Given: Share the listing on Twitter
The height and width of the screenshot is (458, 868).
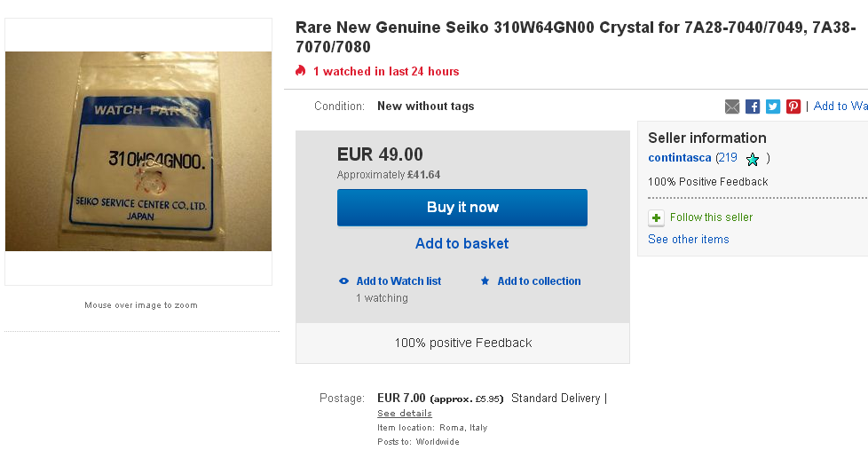Looking at the screenshot, I should 773,107.
